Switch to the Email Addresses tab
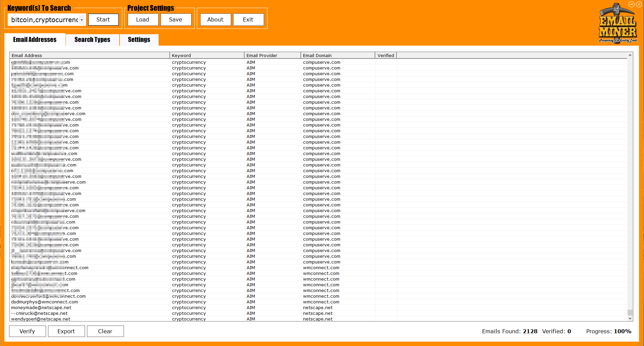Viewport: 644px width, 346px height. coord(35,40)
